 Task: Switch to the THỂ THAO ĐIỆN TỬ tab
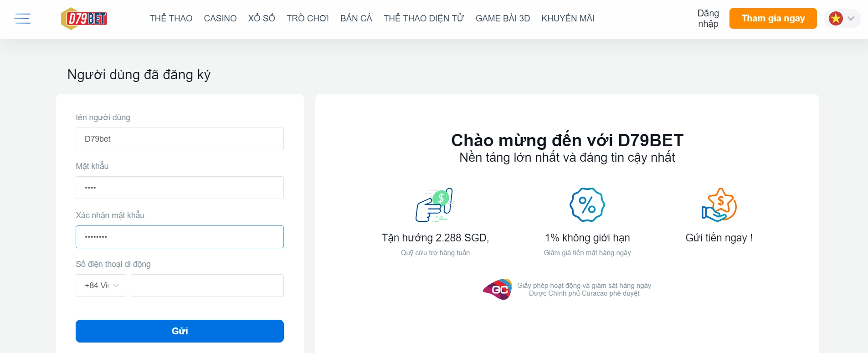424,18
